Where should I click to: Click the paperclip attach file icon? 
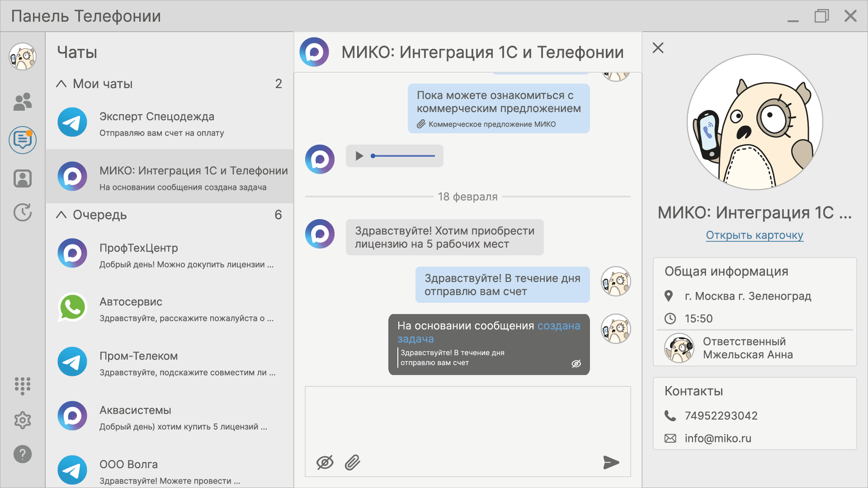(353, 462)
